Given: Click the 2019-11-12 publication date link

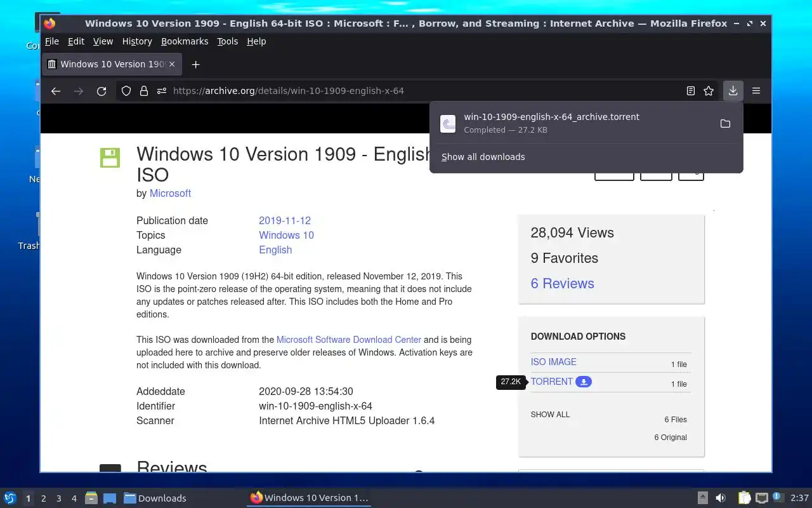Looking at the screenshot, I should click(x=285, y=220).
